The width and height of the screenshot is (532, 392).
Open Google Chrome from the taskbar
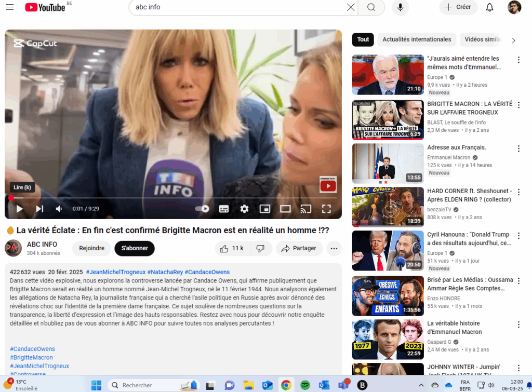[286, 385]
